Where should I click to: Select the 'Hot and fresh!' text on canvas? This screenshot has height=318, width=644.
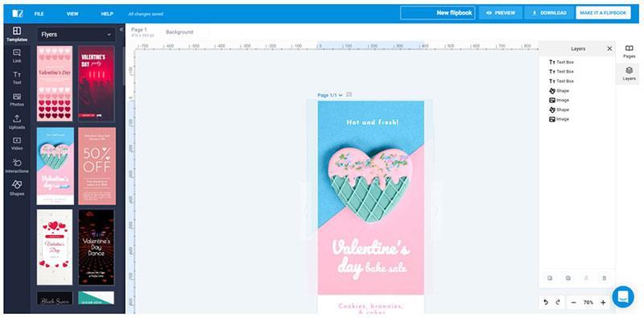[x=372, y=122]
